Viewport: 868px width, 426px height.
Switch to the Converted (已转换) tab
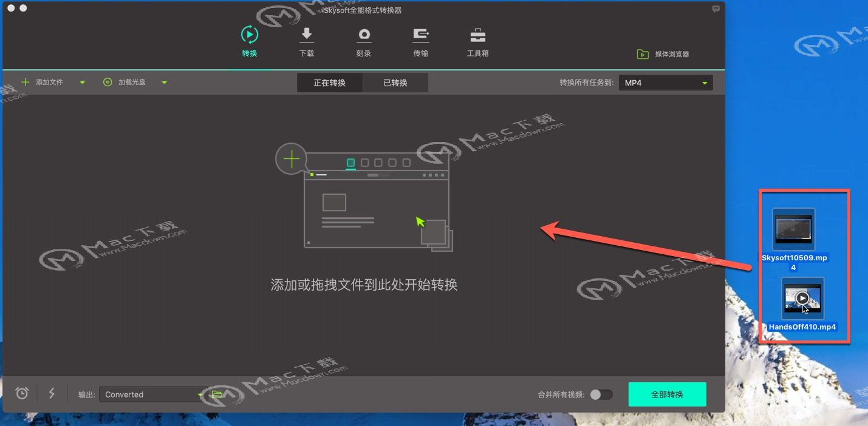(395, 83)
